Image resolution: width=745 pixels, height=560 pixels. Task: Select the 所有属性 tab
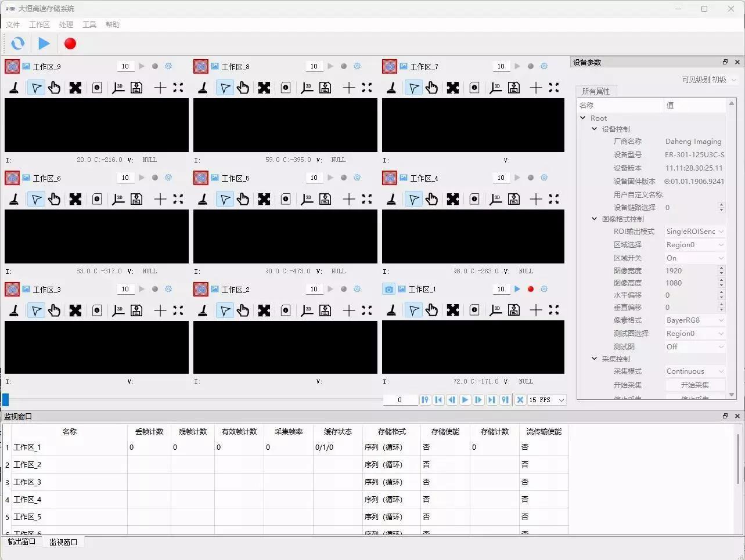coord(596,91)
